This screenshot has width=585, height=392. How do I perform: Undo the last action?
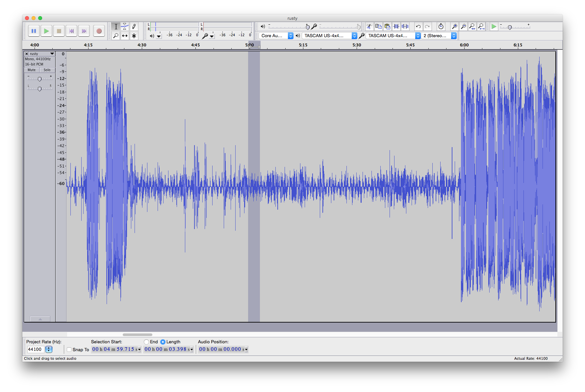coord(418,26)
